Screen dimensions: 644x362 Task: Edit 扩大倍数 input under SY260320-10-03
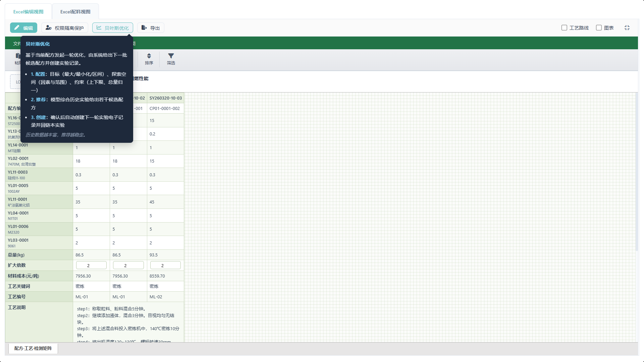(165, 265)
